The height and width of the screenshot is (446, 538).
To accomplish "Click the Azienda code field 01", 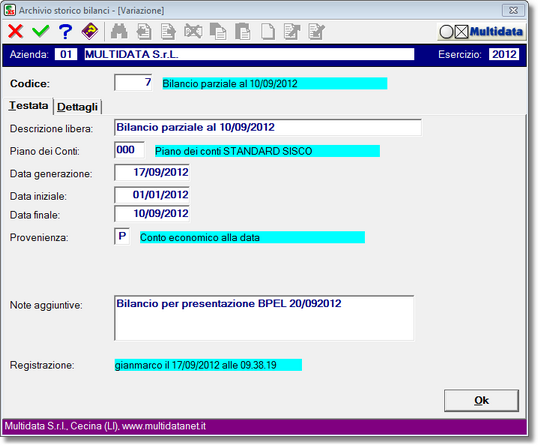I will pyautogui.click(x=66, y=54).
